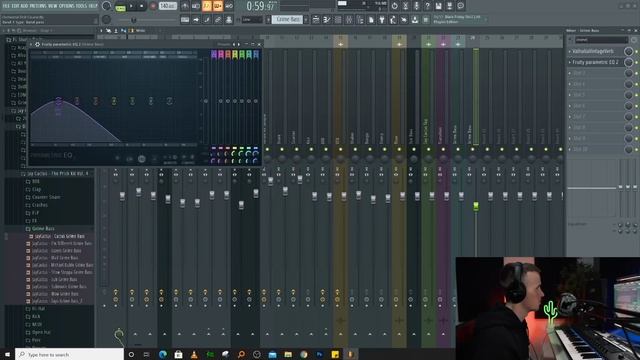This screenshot has width=640, height=360.
Task: Click the purple band 1 slider in EQ
Action: [213, 101]
